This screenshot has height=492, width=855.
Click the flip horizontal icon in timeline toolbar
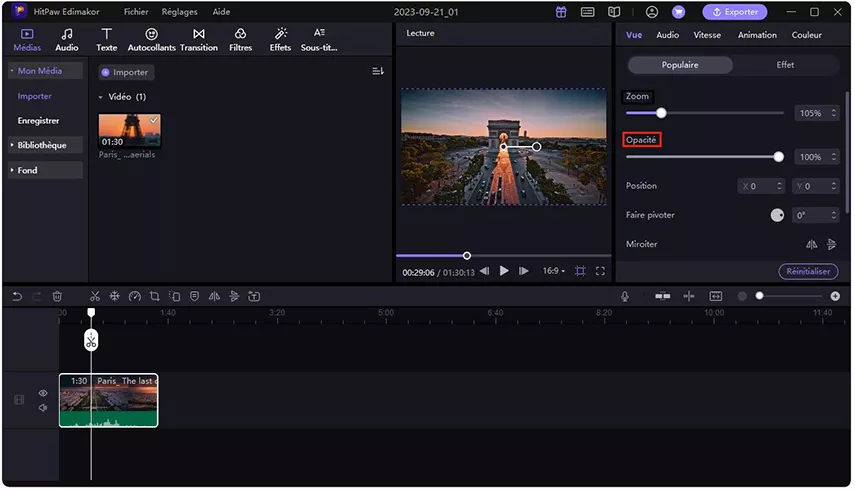(x=214, y=297)
